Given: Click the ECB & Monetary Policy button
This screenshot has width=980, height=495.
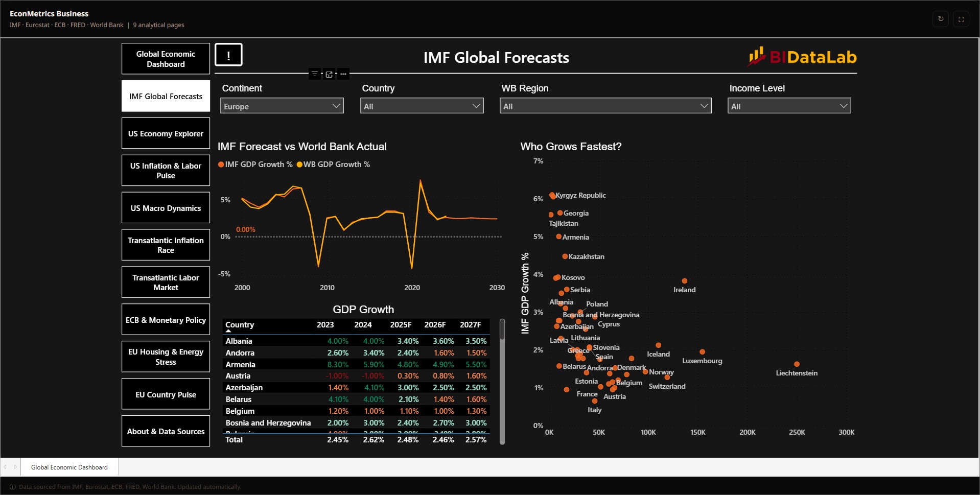Looking at the screenshot, I should click(166, 320).
